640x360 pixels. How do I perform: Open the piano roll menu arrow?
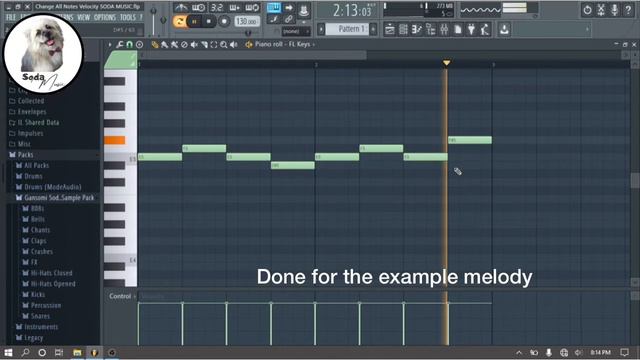tap(110, 44)
